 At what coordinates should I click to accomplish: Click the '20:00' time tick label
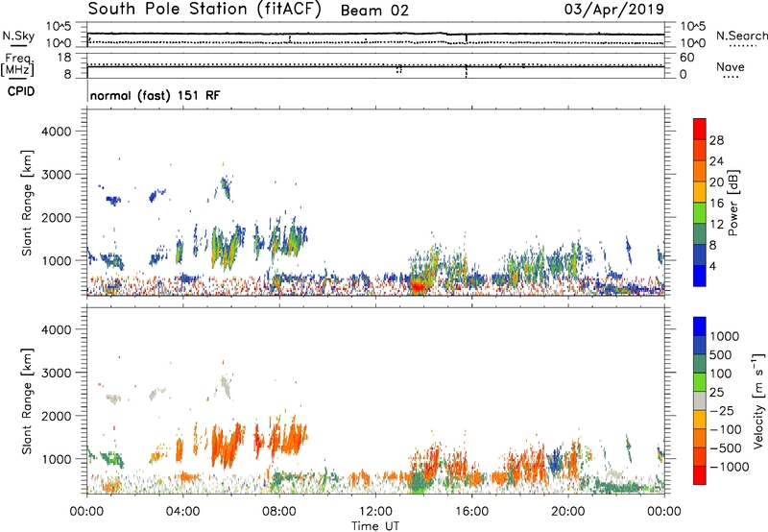(568, 512)
